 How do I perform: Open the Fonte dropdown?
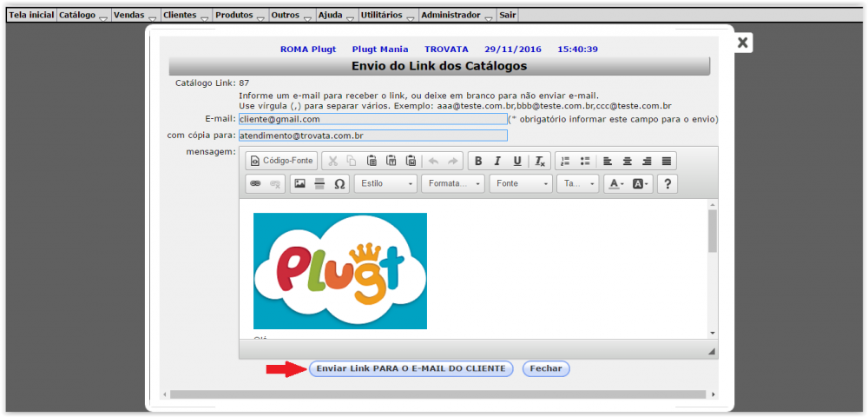point(521,184)
